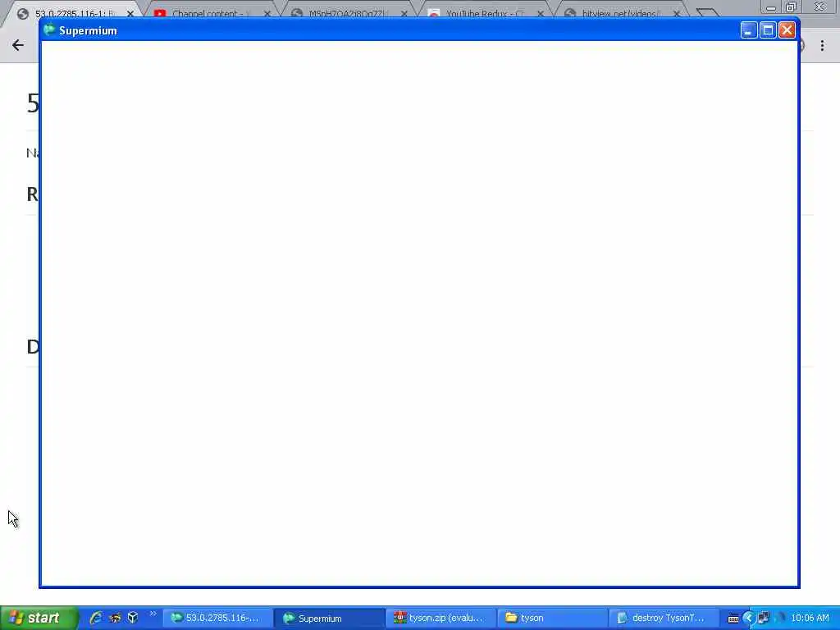Screen dimensions: 840x630
Task: Open the browser three-dot menu
Action: [x=822, y=46]
